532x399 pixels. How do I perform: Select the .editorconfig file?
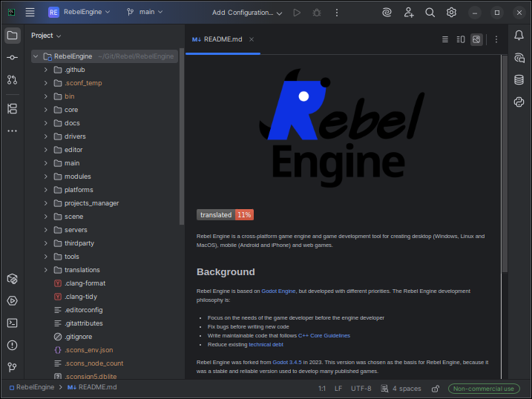click(83, 310)
